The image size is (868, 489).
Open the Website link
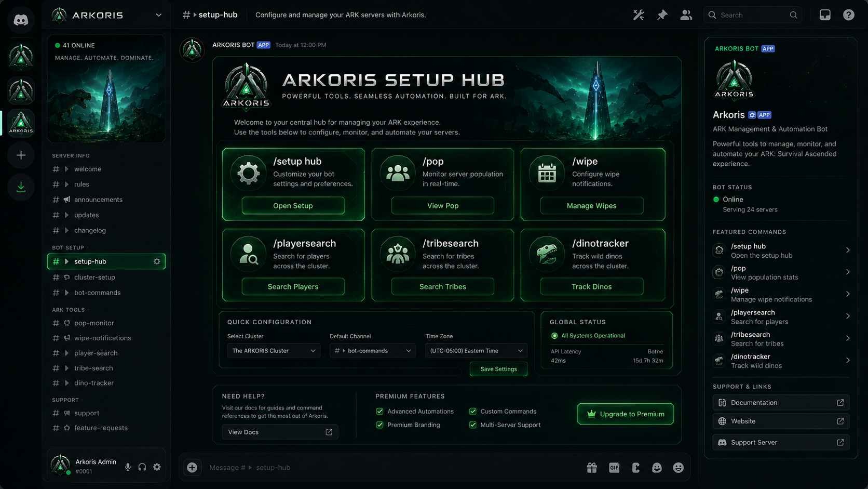781,421
